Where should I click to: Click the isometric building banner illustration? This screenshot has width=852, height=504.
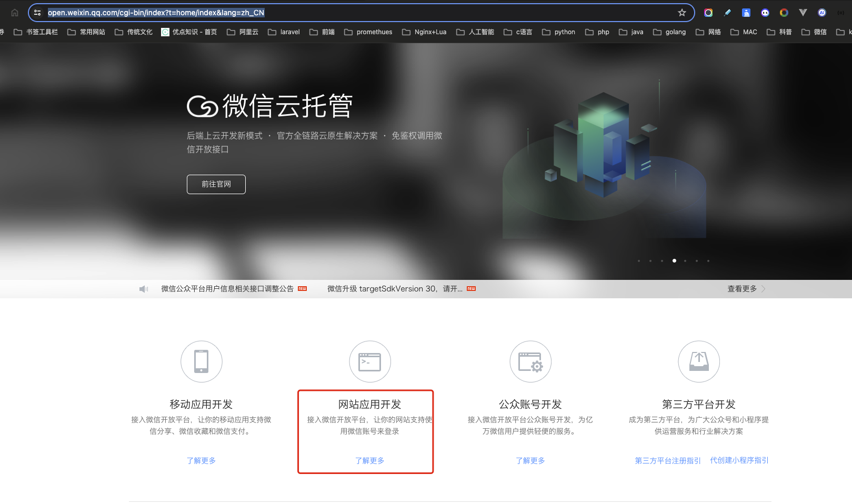click(605, 158)
